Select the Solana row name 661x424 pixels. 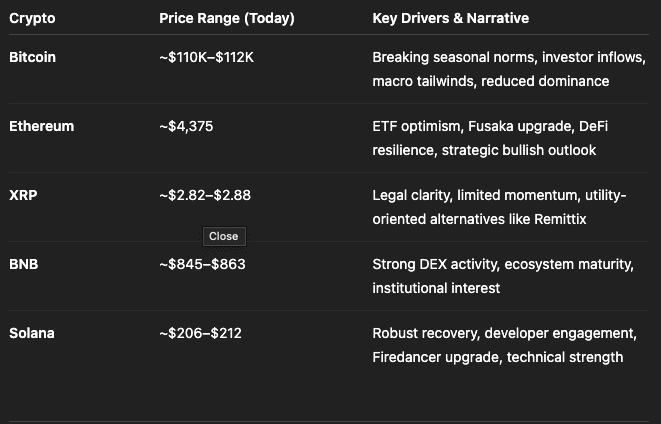coord(32,333)
